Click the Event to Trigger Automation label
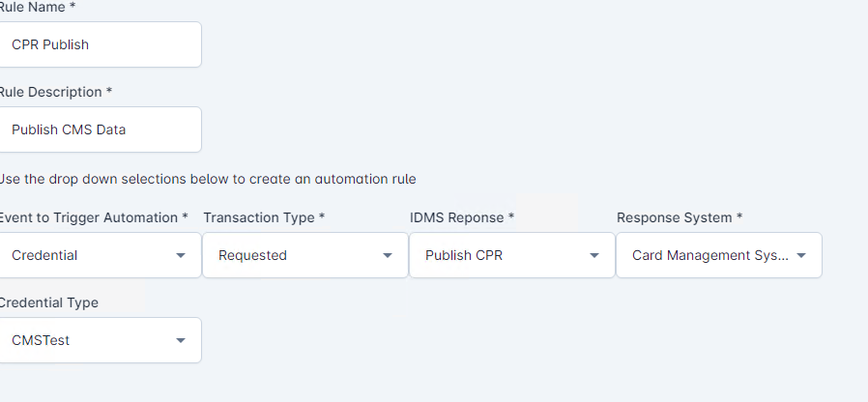The image size is (868, 402). click(x=92, y=217)
